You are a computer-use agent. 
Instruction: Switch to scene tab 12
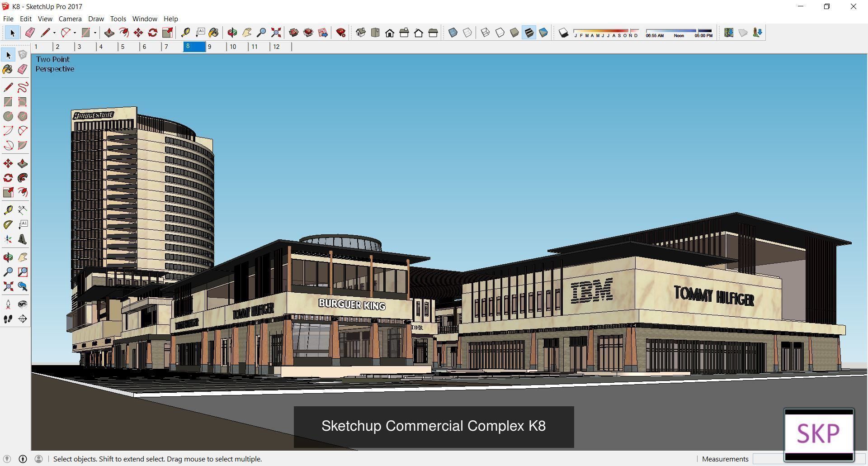click(x=281, y=47)
